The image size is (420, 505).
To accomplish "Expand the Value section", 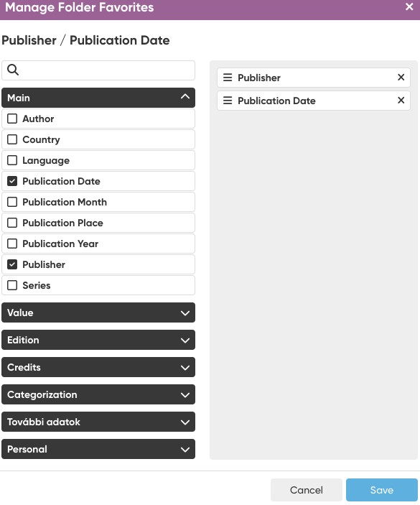I will (98, 312).
